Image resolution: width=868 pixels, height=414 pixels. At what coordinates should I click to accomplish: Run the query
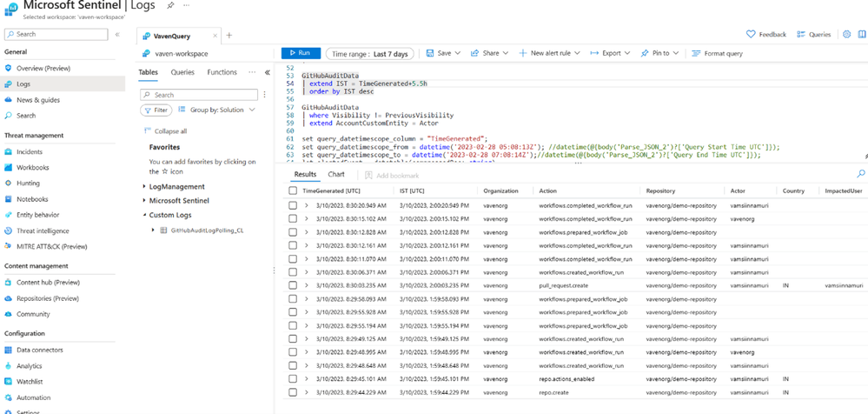(301, 53)
